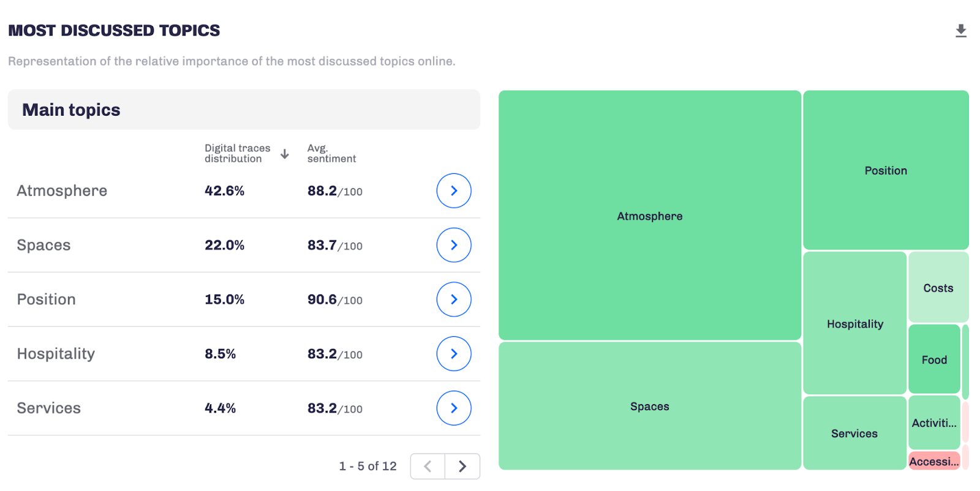Sort by Digital traces distribution arrow

coord(284,154)
